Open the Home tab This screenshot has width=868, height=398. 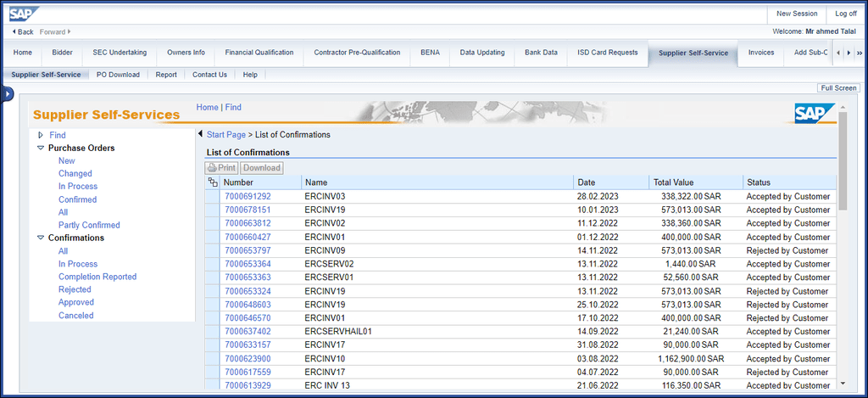point(23,53)
